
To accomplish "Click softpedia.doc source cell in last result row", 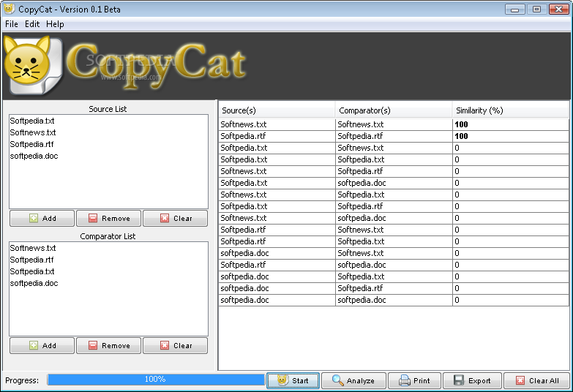I will coord(277,300).
